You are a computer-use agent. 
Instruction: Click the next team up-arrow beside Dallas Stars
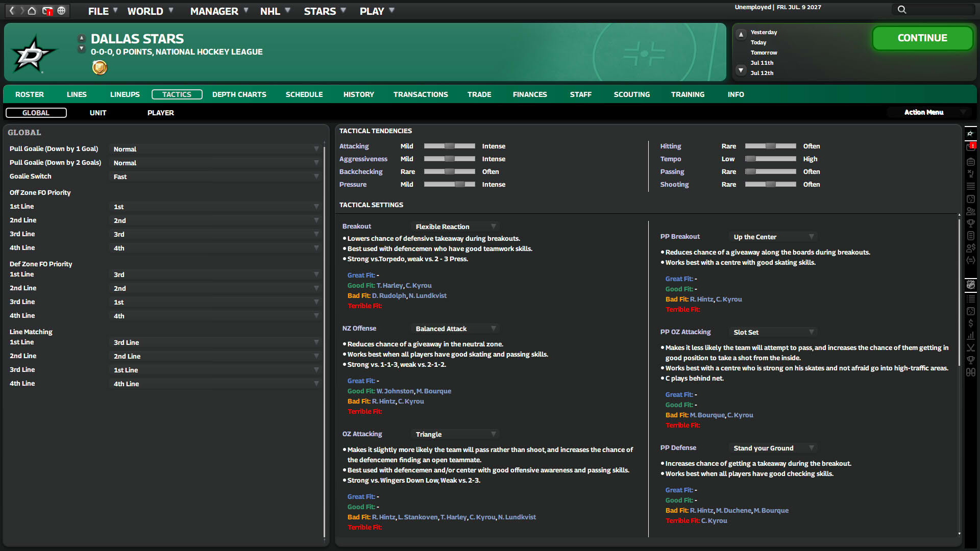(x=81, y=38)
